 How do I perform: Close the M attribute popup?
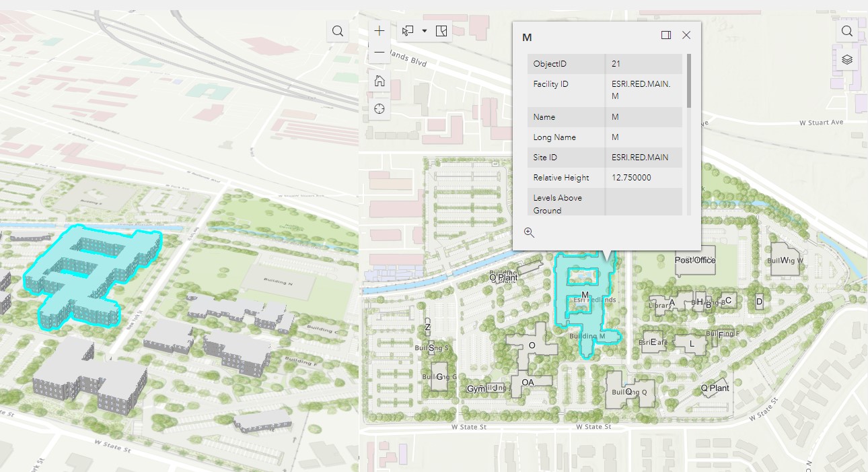pyautogui.click(x=686, y=35)
